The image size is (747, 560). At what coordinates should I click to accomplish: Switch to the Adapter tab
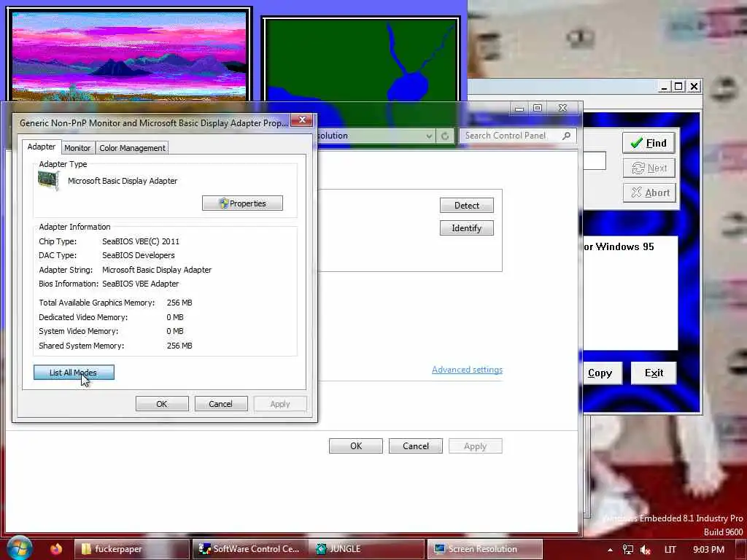pyautogui.click(x=42, y=147)
